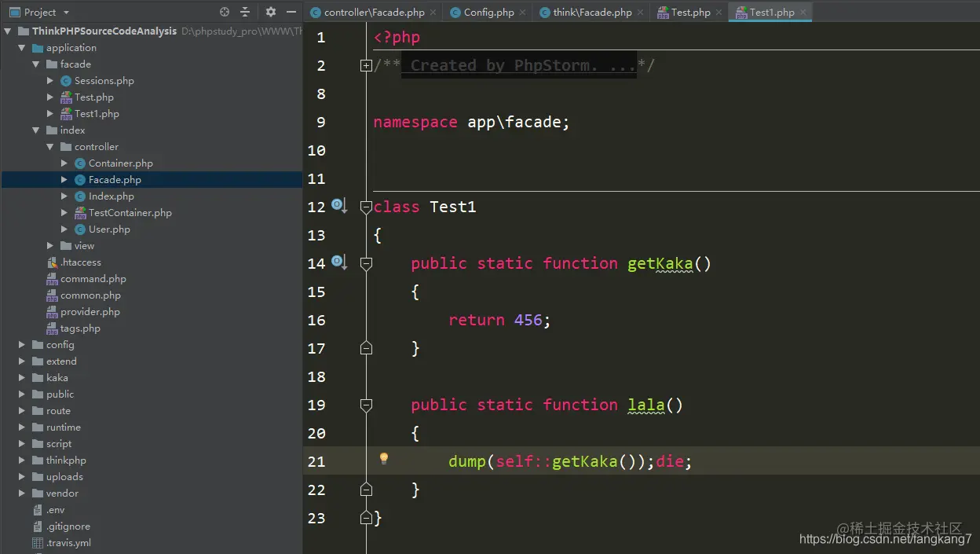The image size is (980, 554).
Task: Click the lala function name on line 19
Action: (646, 405)
